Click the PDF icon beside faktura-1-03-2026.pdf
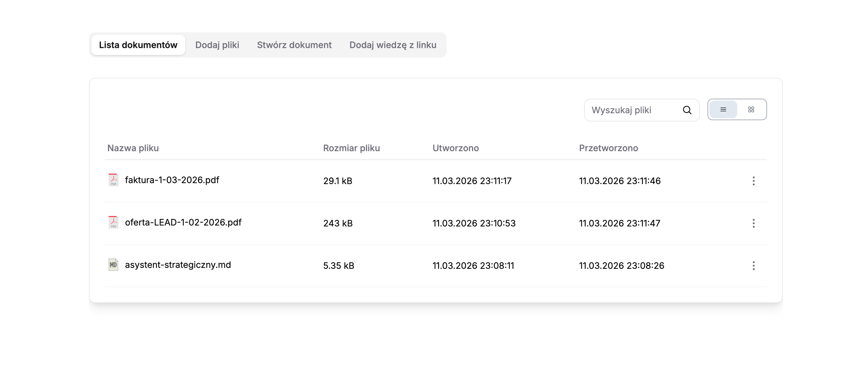868x377 pixels. [x=113, y=180]
